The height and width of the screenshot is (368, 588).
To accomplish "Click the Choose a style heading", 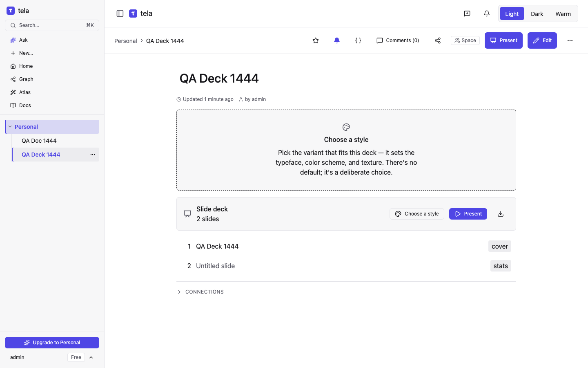I will (346, 139).
